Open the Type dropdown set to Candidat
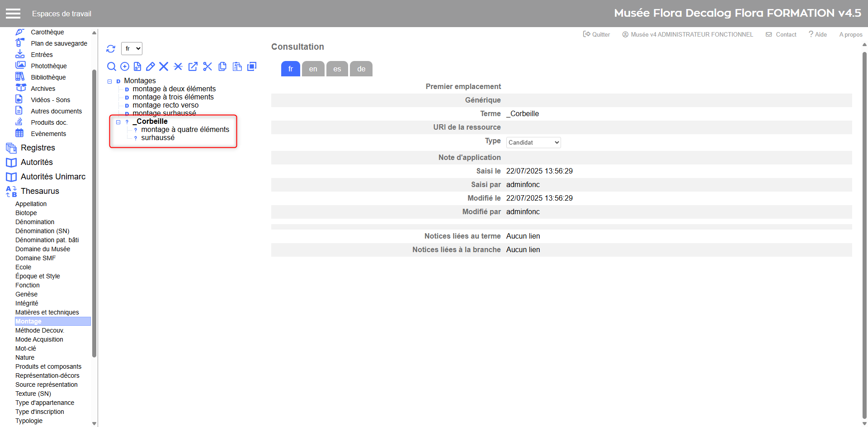Screen dimensions: 868x427 (533, 142)
